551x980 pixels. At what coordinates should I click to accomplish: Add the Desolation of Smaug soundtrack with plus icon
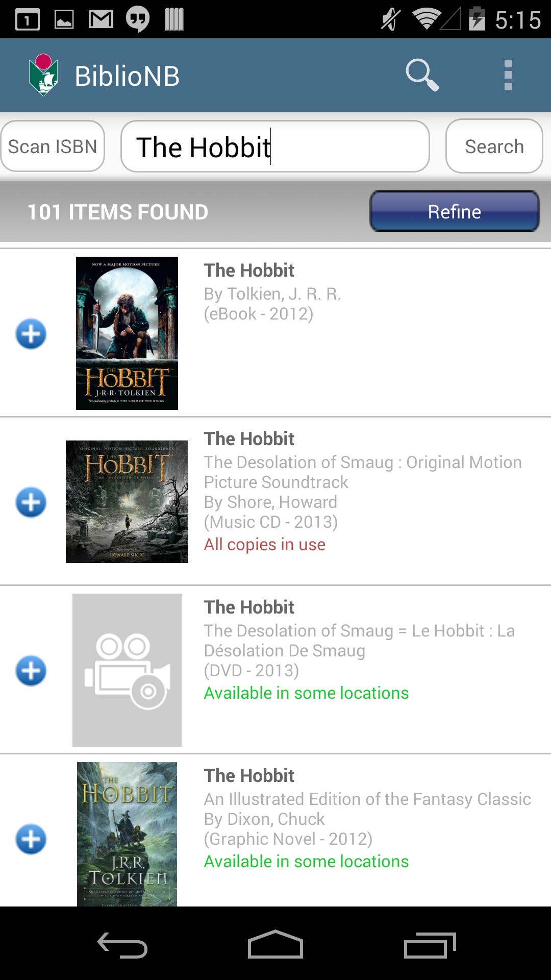(32, 502)
